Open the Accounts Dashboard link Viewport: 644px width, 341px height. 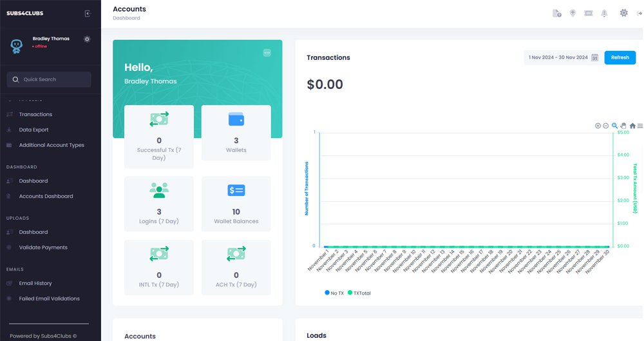pos(46,196)
